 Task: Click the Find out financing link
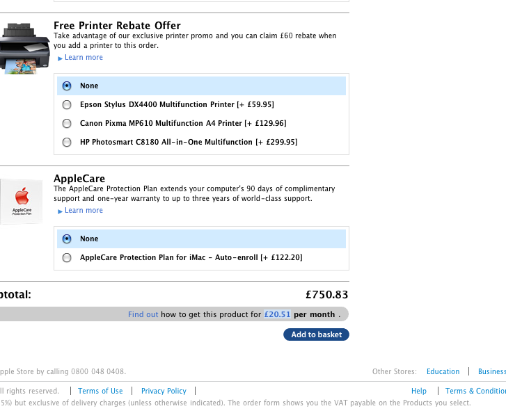[143, 314]
